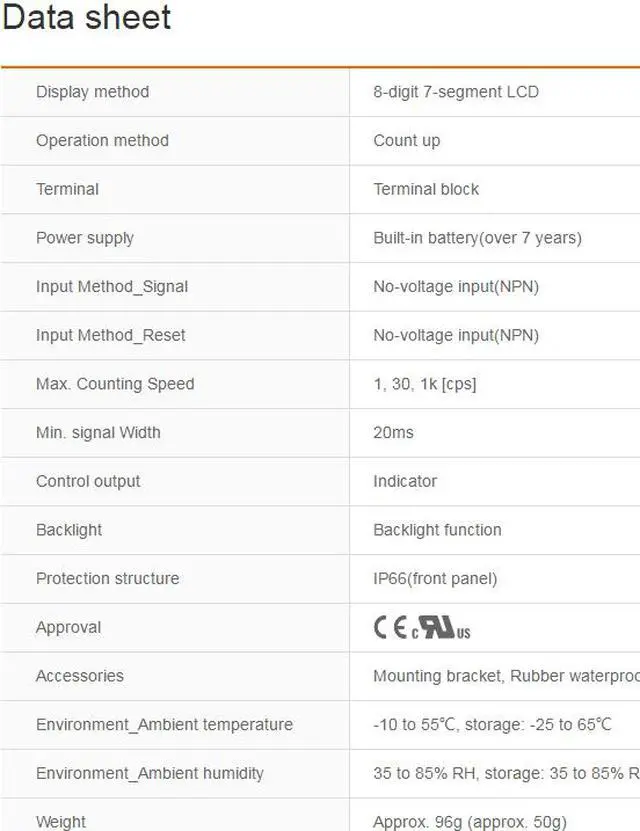640x831 pixels.
Task: Click the 1, 30, 1k [cps] value
Action: point(425,384)
